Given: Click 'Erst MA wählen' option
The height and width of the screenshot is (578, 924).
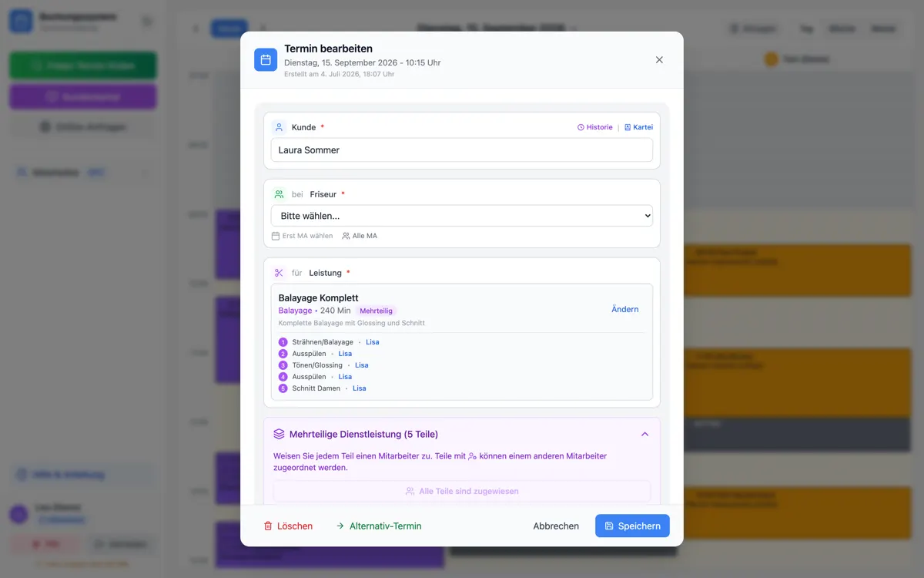Looking at the screenshot, I should [303, 236].
